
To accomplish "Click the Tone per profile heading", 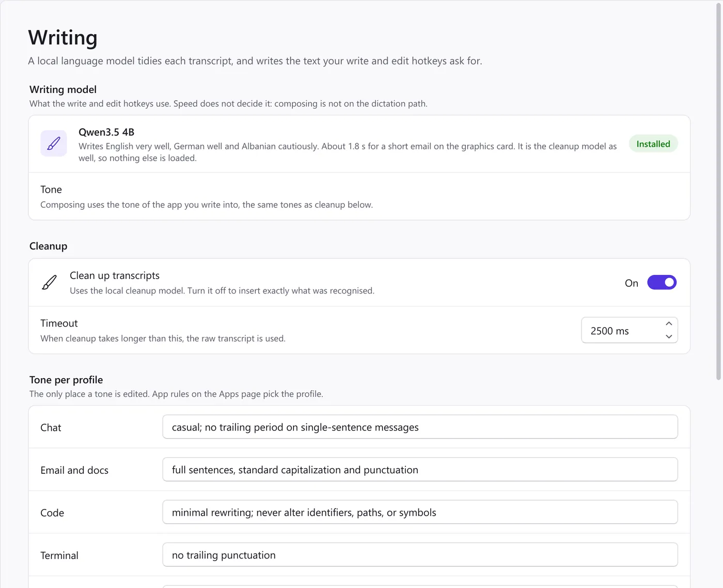I will point(66,380).
